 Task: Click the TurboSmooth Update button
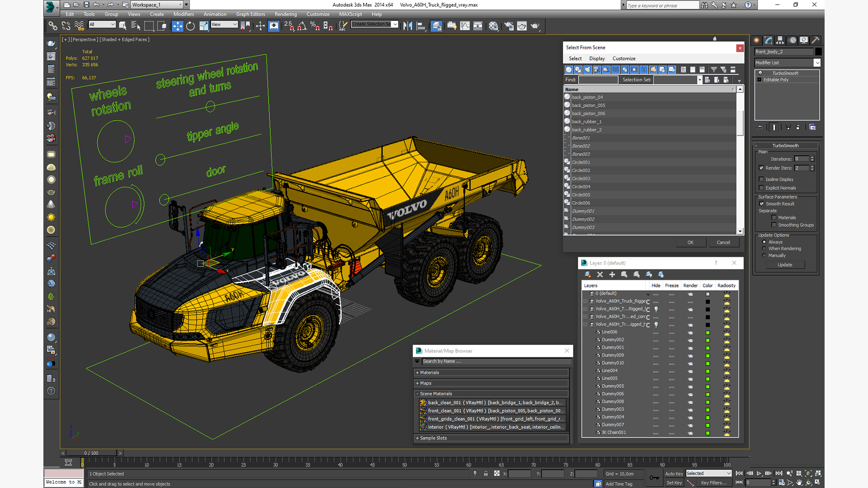pyautogui.click(x=785, y=265)
